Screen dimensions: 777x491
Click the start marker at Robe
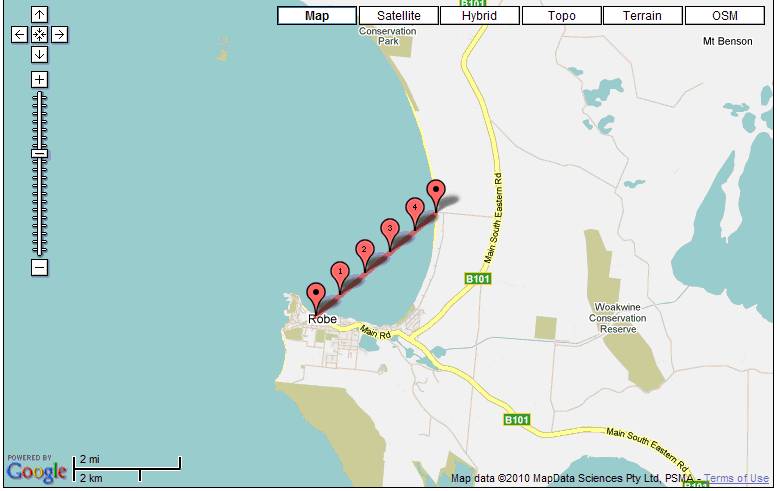(x=316, y=295)
